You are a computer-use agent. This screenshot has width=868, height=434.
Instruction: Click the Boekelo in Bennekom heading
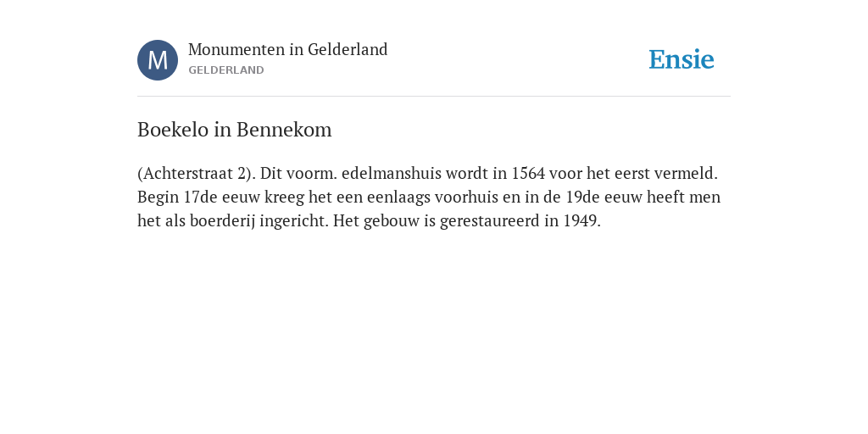click(x=234, y=130)
